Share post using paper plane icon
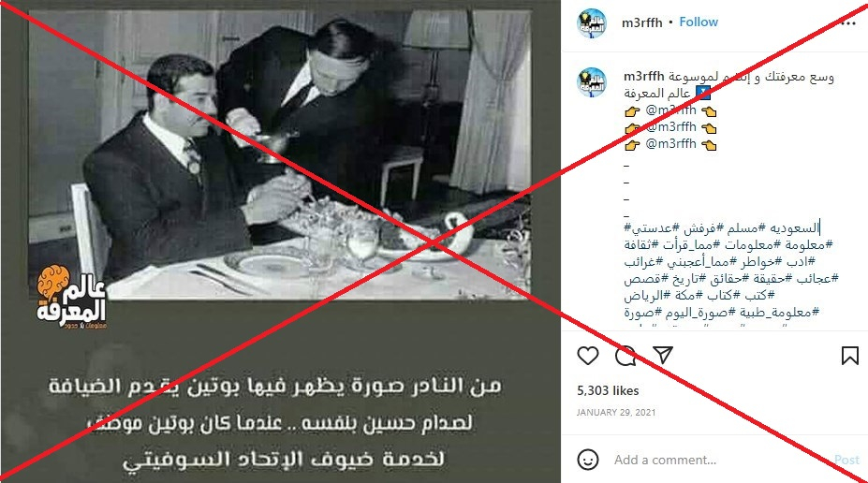The height and width of the screenshot is (483, 868). (663, 355)
